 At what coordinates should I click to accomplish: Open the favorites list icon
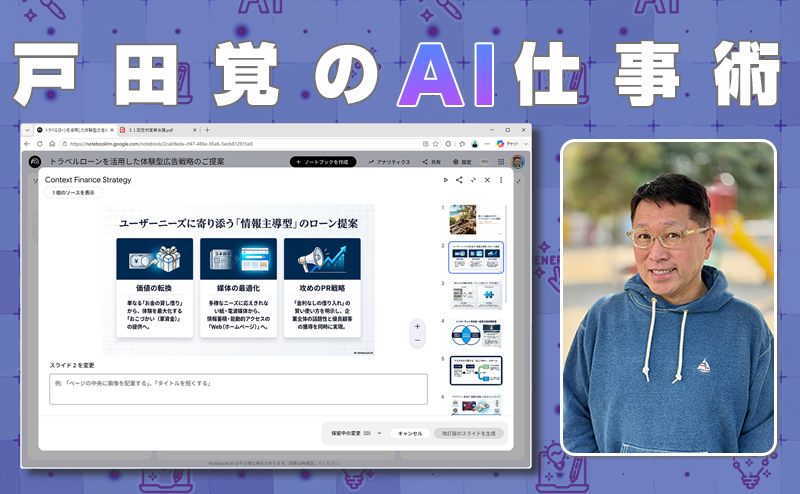462,144
